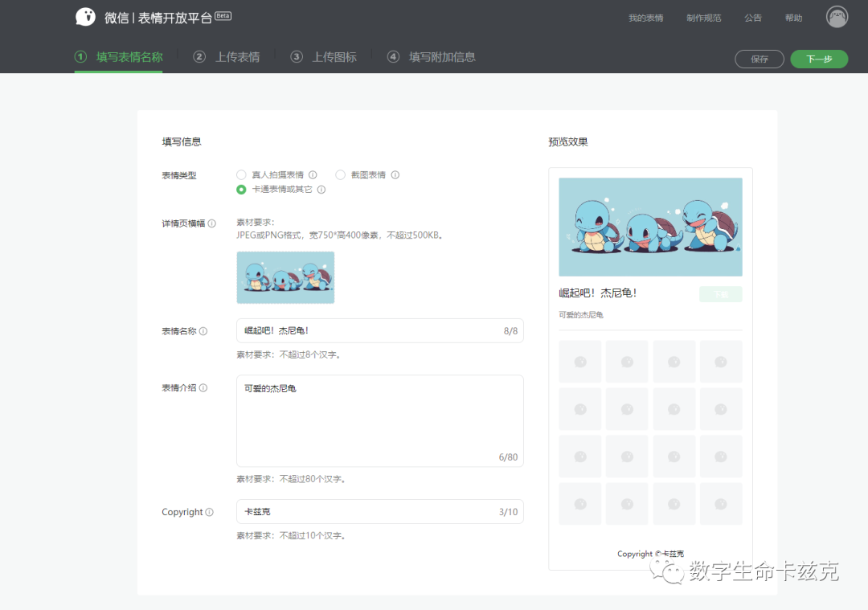Click the 填写信息 section heading
The image size is (868, 610).
182,141
